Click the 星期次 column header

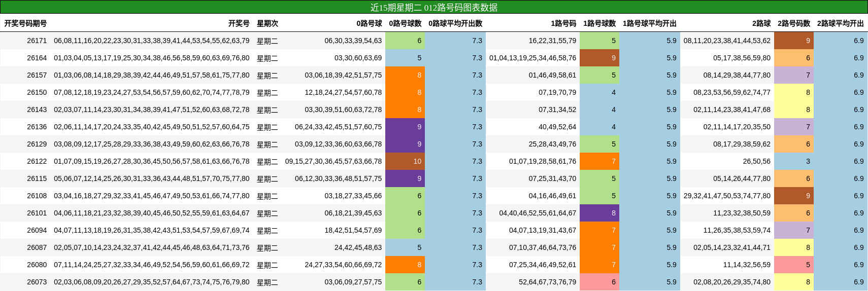[268, 23]
